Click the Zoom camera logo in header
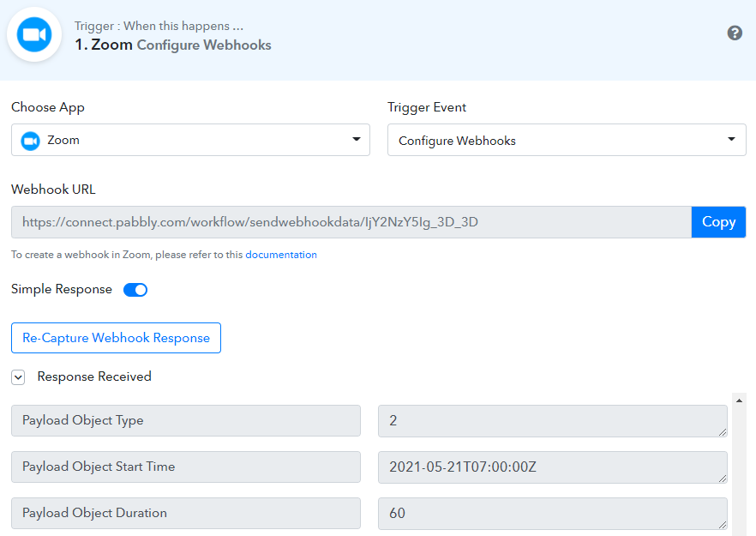Screen dimensions: 756x536 (34, 35)
